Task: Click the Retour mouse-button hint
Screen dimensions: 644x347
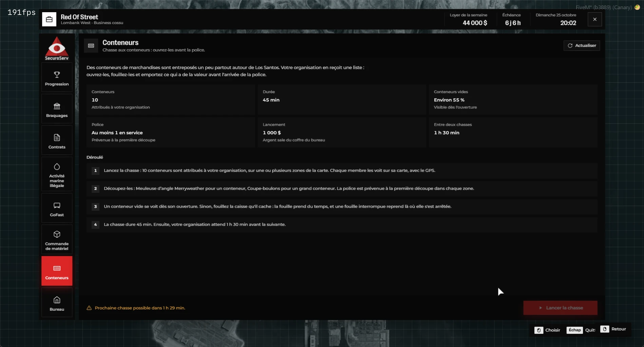Action: pos(613,329)
